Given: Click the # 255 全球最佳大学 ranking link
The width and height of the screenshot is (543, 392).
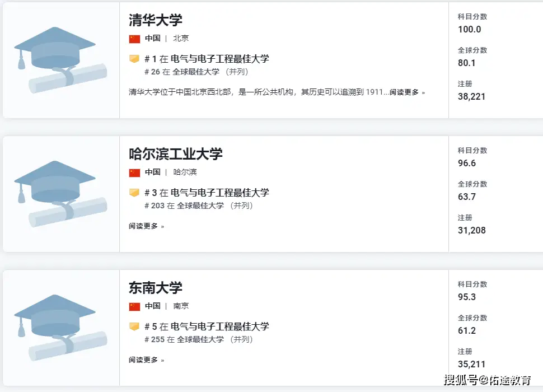Looking at the screenshot, I should click(200, 339).
